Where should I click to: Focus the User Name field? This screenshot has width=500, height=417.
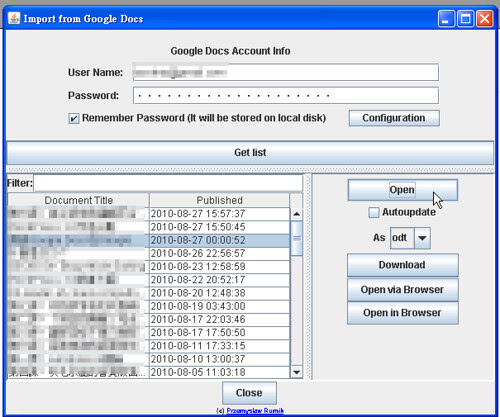click(286, 72)
